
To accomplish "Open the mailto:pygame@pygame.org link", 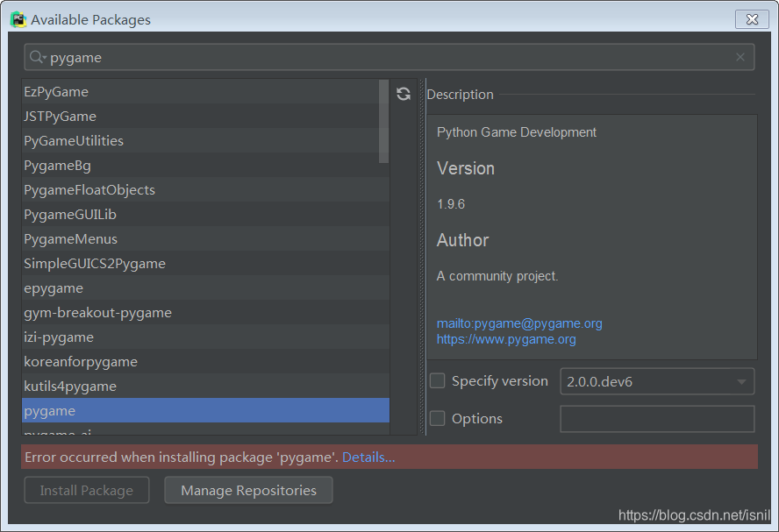I will point(519,323).
